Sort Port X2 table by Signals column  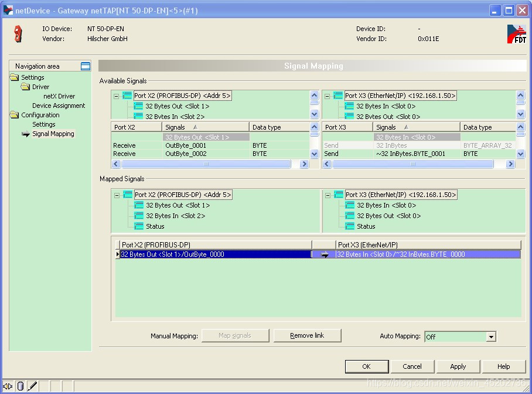click(x=206, y=127)
